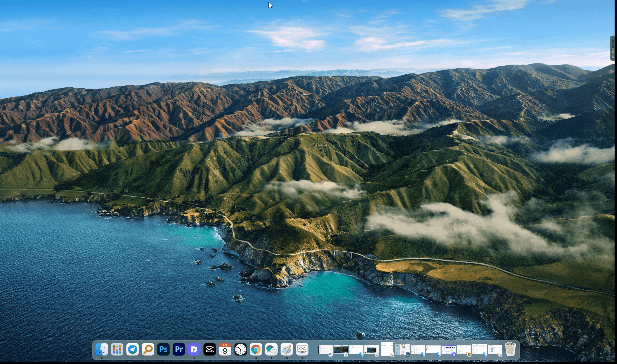Open the purple R-logo app in the Dock
This screenshot has height=364, width=617.
point(194,349)
